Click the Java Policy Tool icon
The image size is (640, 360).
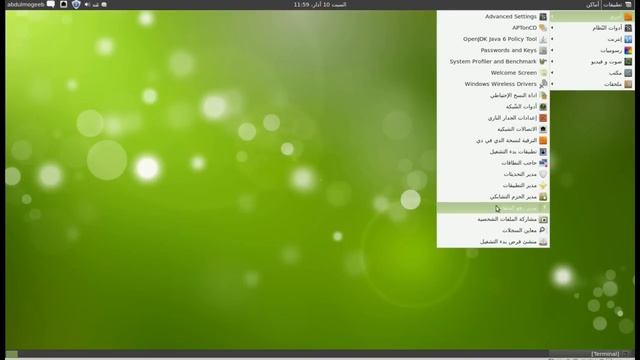point(543,39)
